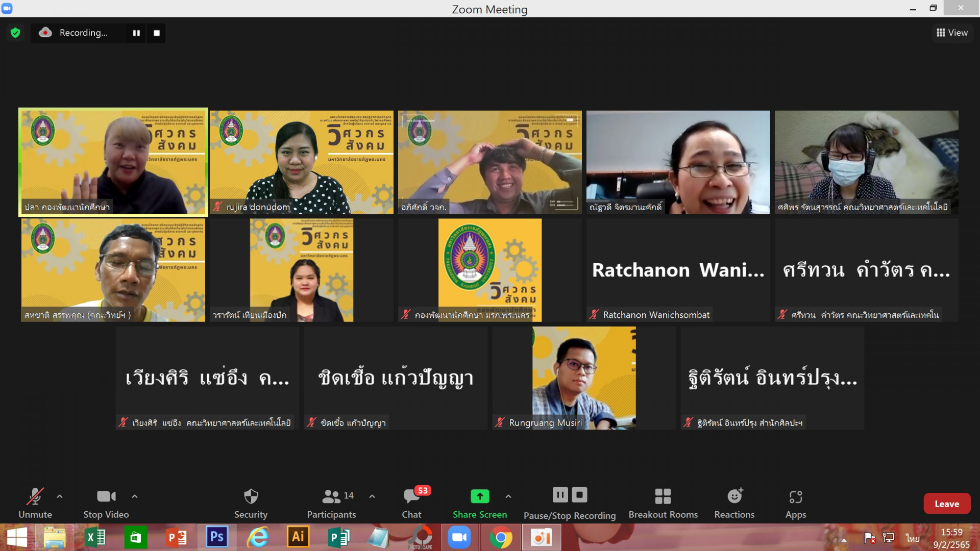Screen dimensions: 980x551
Task: Open the Windows Start menu
Action: tap(17, 538)
